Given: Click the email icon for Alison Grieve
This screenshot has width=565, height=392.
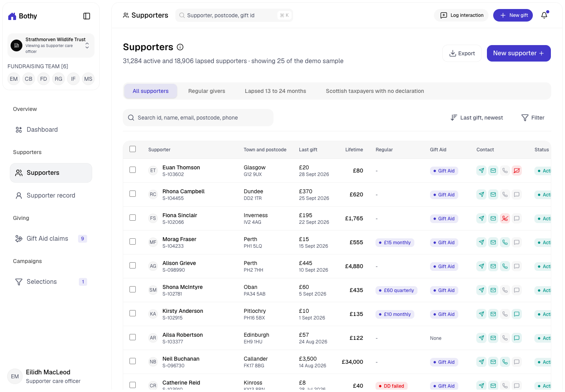Looking at the screenshot, I should [x=493, y=266].
